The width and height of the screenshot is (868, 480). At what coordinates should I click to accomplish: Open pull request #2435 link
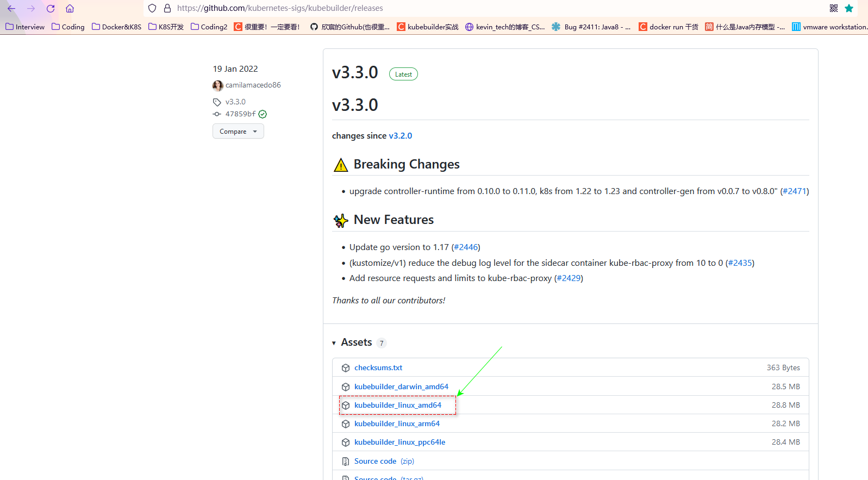(x=740, y=263)
